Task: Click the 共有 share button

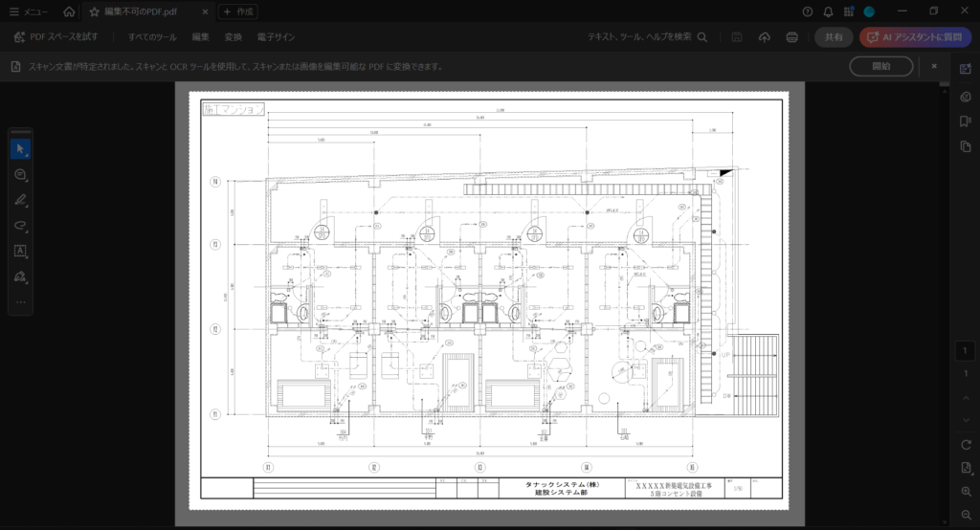Action: point(834,37)
